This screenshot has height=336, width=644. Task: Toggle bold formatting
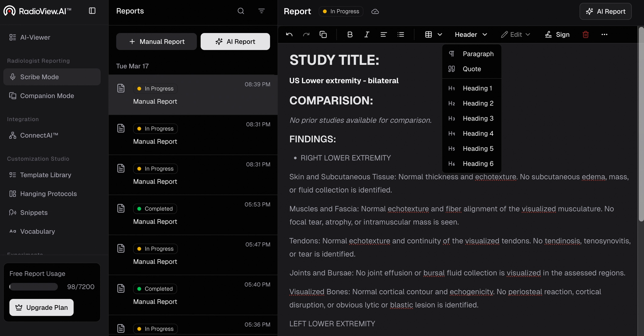(x=350, y=35)
